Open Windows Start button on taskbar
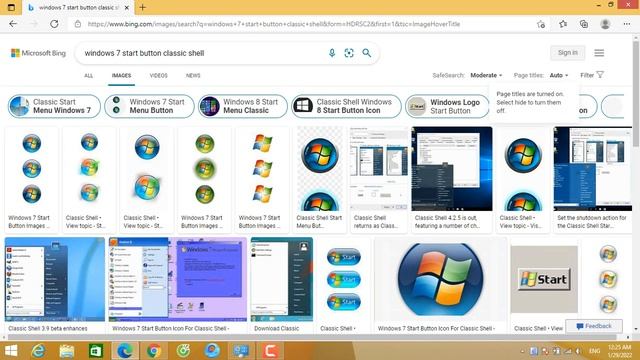The image size is (640, 360). point(11,351)
